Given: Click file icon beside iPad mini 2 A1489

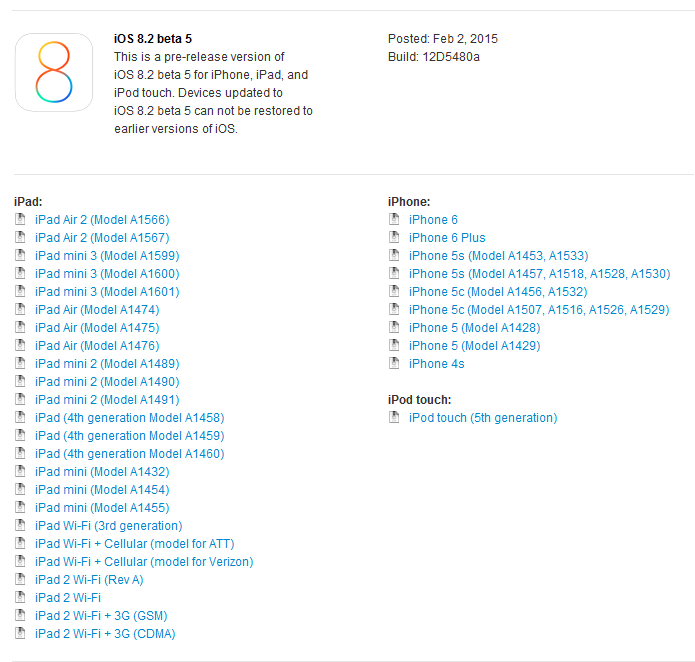Looking at the screenshot, I should click(20, 363).
